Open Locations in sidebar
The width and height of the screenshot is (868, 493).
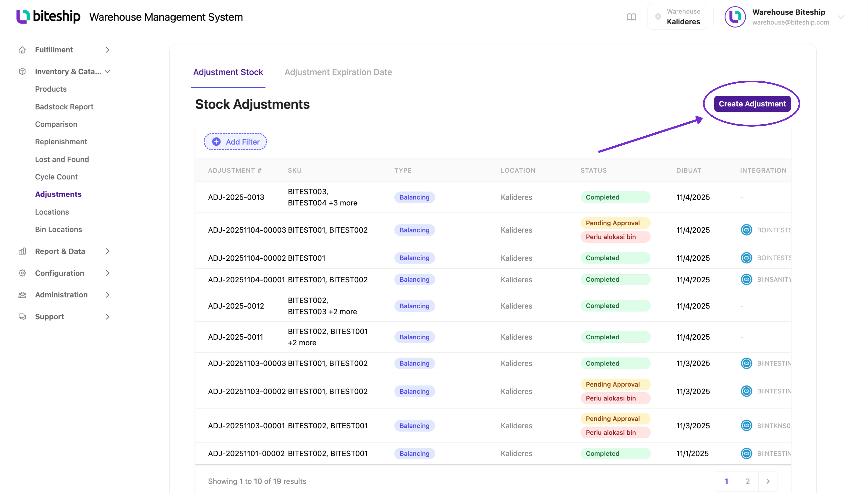(52, 212)
